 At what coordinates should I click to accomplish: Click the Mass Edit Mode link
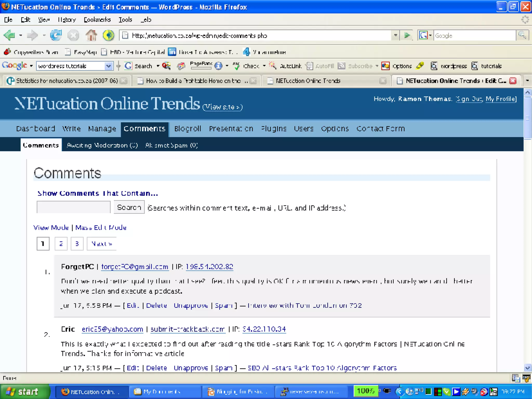[101, 228]
